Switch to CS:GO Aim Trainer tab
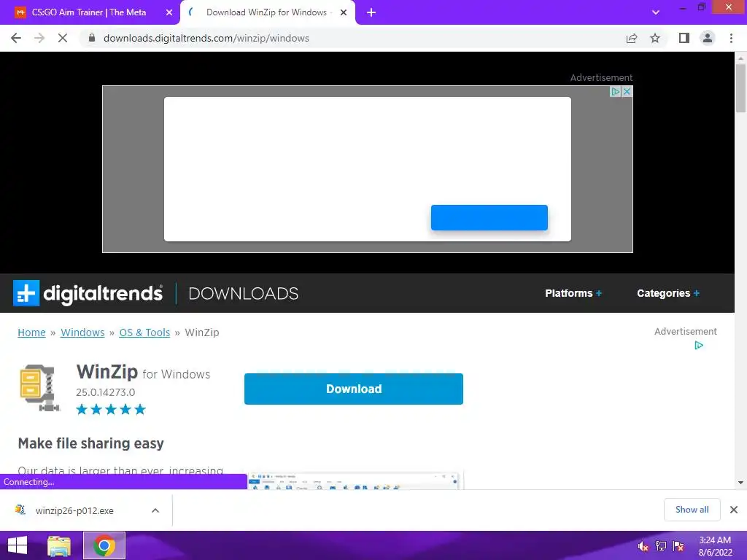 point(88,12)
